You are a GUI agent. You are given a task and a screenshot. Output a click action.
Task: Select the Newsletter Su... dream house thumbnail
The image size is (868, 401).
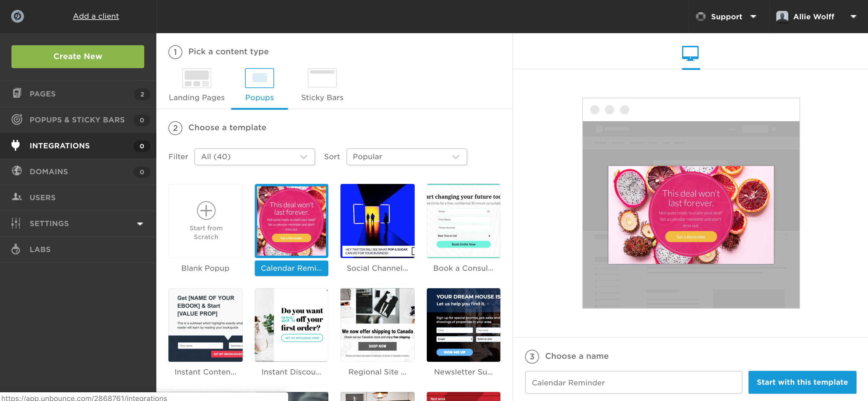[463, 325]
